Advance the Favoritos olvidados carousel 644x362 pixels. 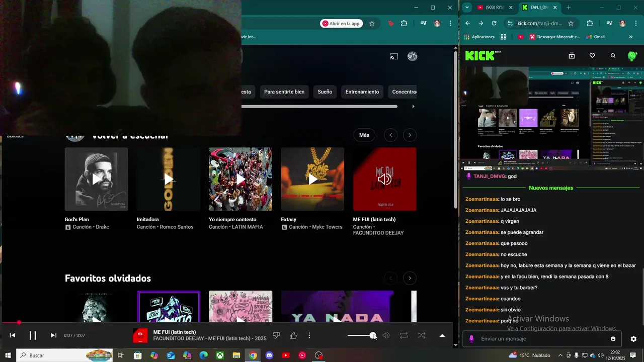(x=410, y=278)
